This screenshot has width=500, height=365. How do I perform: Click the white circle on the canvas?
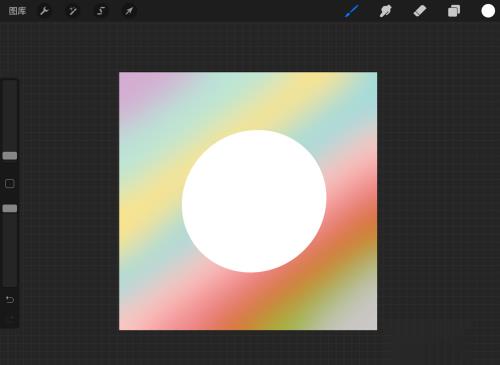(x=254, y=201)
